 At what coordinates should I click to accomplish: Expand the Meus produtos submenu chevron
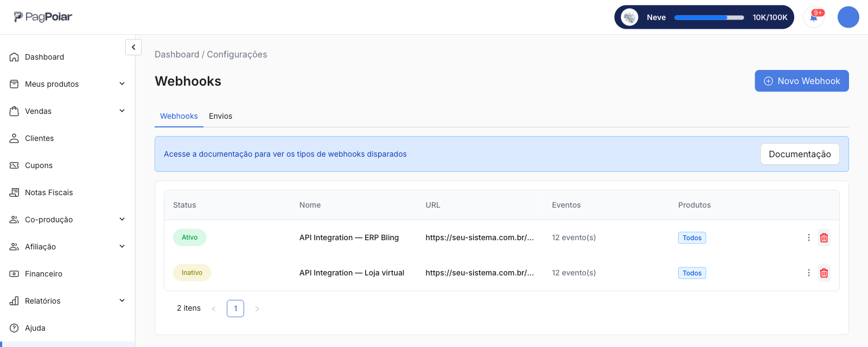tap(122, 83)
